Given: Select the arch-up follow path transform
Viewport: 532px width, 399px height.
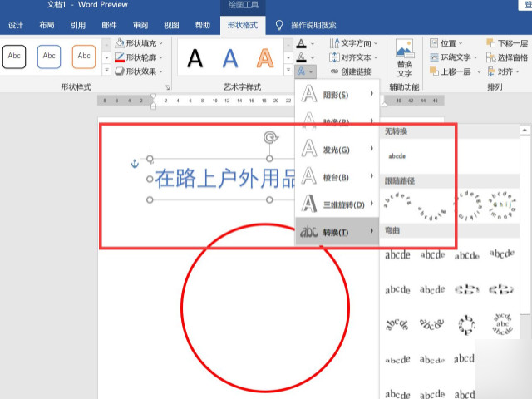Looking at the screenshot, I should point(397,199).
